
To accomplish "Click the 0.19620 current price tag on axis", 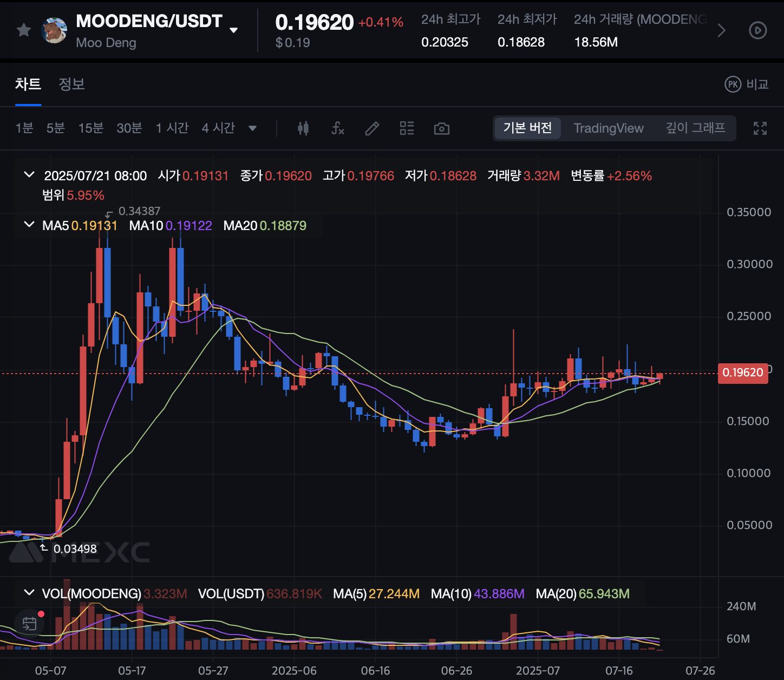I will [x=743, y=372].
